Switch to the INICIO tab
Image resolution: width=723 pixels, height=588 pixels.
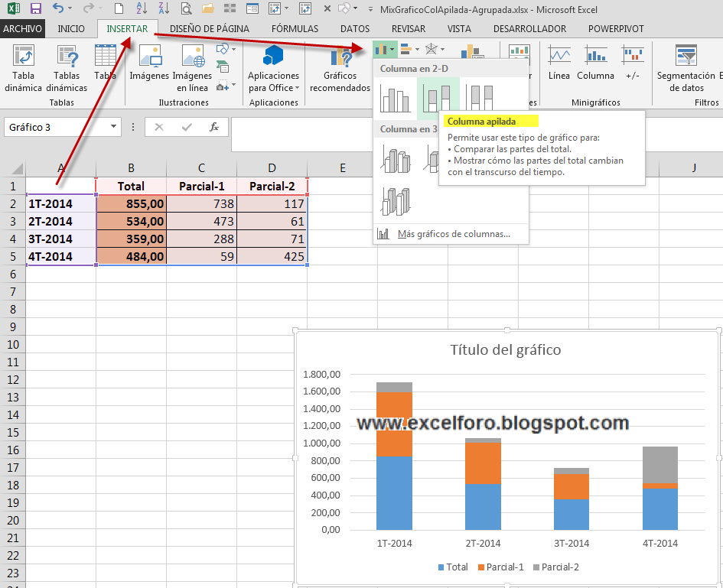71,28
